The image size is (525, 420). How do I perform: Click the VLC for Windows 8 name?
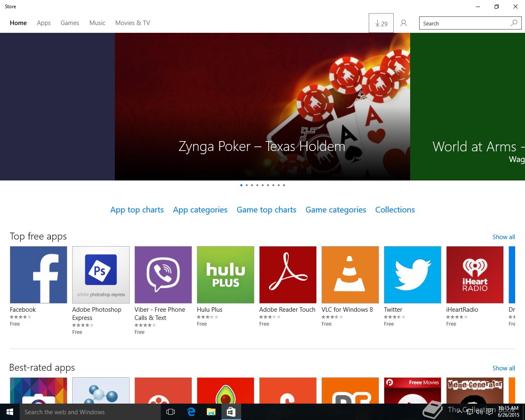(347, 310)
